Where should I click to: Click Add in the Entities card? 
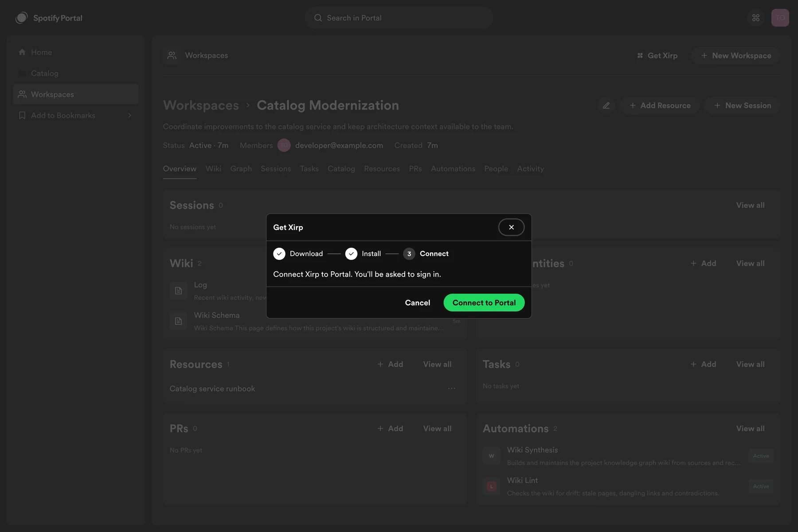(703, 263)
